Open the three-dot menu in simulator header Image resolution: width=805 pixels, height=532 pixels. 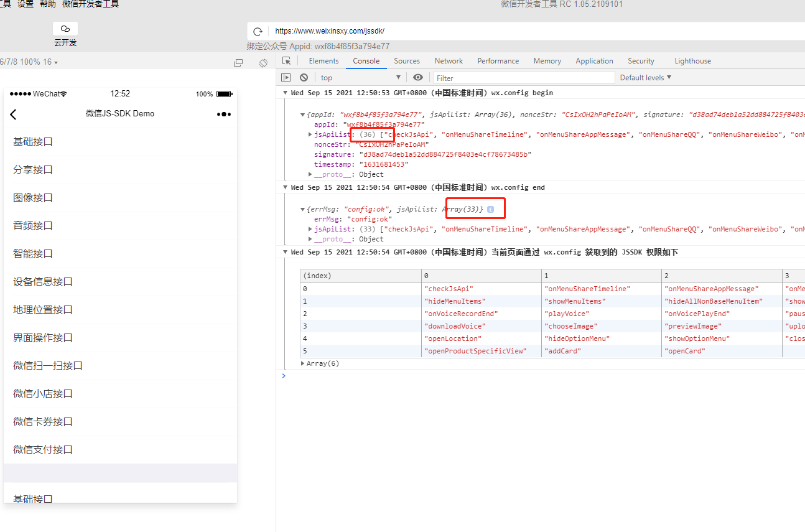pyautogui.click(x=224, y=114)
